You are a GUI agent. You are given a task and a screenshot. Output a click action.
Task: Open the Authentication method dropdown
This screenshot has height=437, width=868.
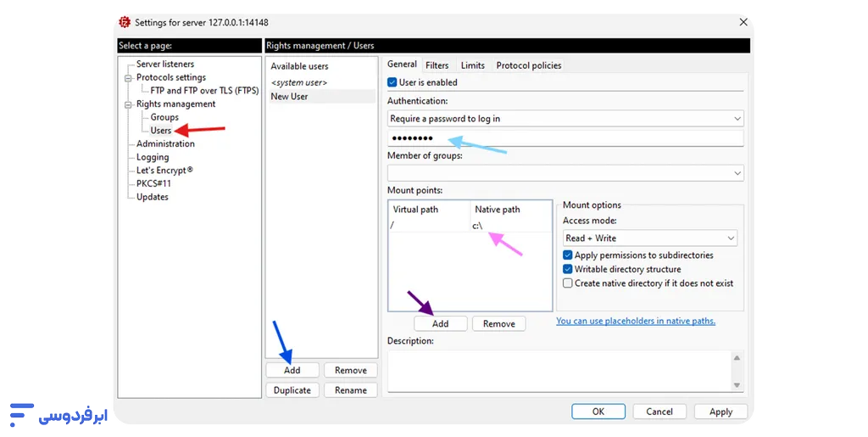[x=565, y=119]
